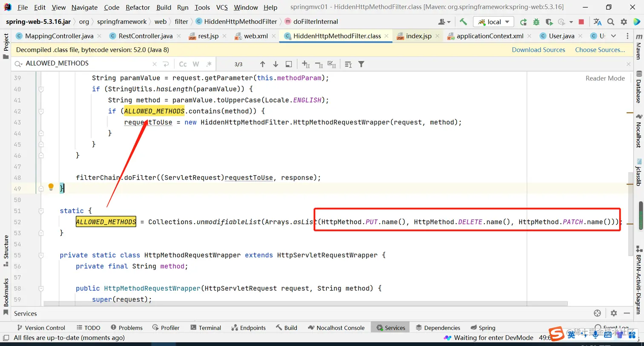Add selection for next occurrence icon
Viewport: 644px width, 346px height.
coord(306,64)
